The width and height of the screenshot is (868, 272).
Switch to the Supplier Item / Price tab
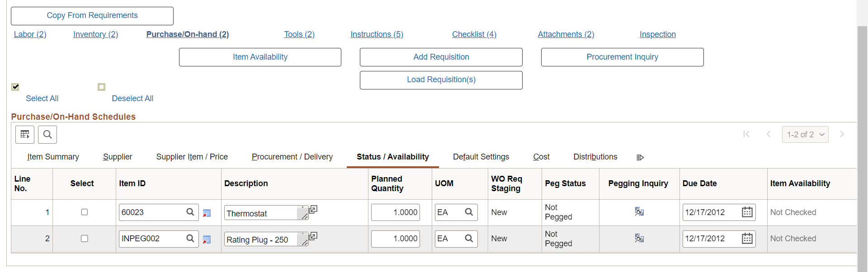coord(192,157)
